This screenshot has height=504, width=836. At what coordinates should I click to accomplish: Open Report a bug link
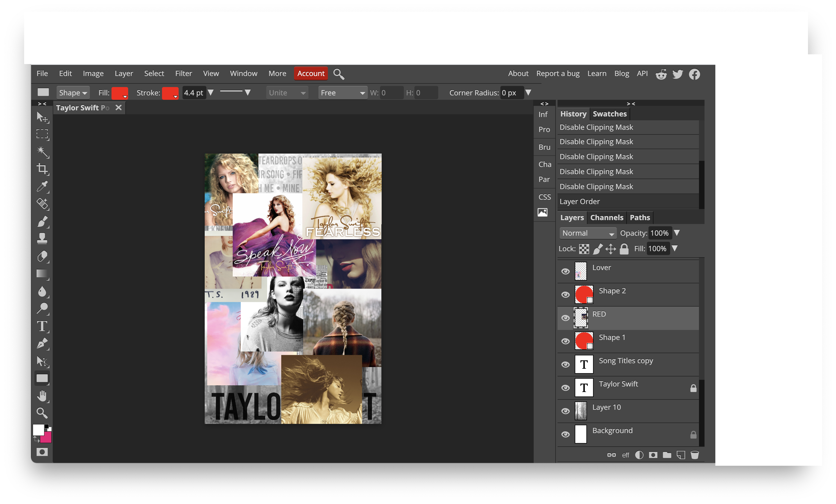(x=558, y=73)
